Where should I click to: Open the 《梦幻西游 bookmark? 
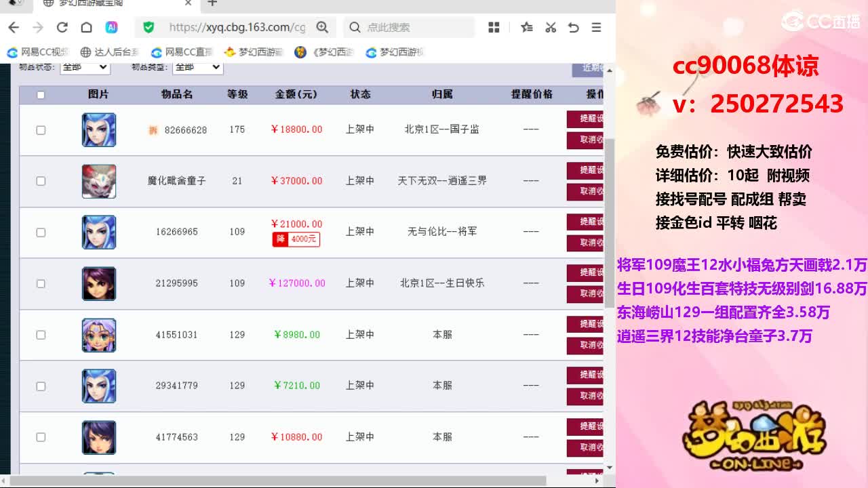pyautogui.click(x=324, y=52)
